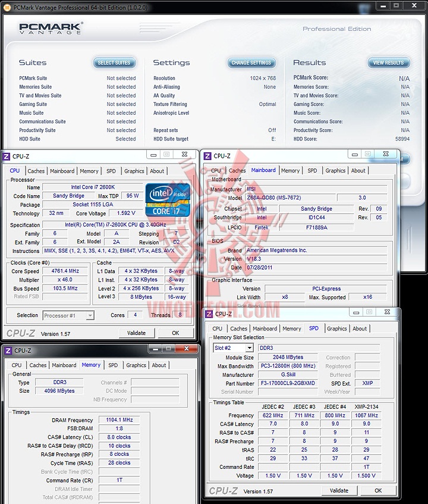Open the Select Suites dialog in PCMark
Viewport: 428px width, 504px height.
point(114,62)
